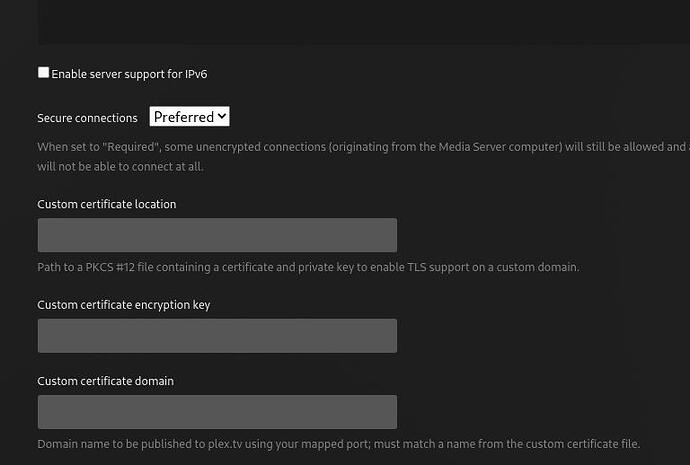The height and width of the screenshot is (465, 690).
Task: Click the 'Secure connections' label
Action: click(x=87, y=118)
